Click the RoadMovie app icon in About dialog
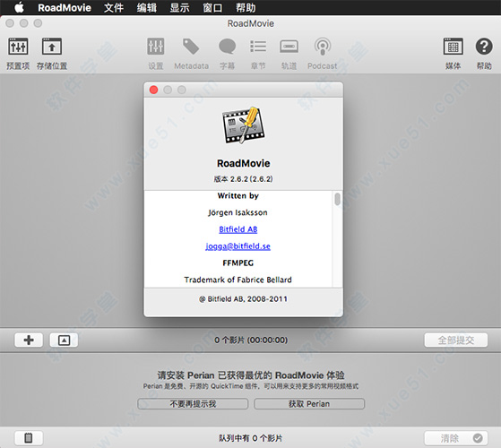 pos(244,125)
